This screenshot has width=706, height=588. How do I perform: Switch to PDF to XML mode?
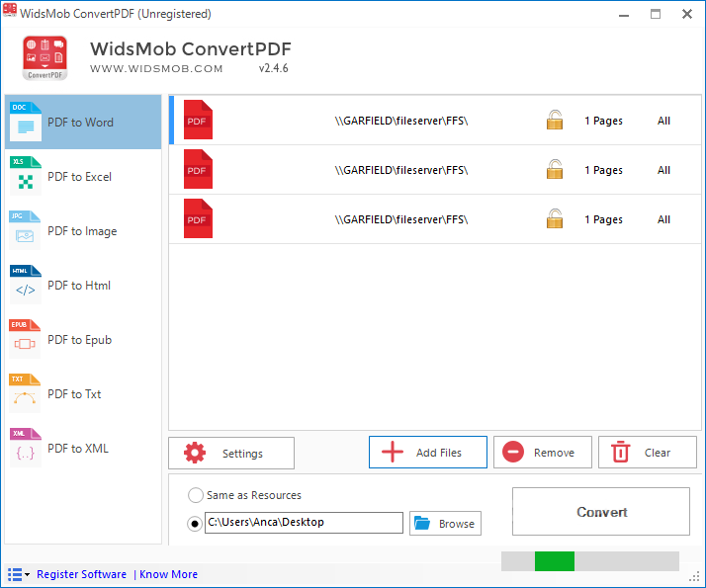click(x=83, y=449)
